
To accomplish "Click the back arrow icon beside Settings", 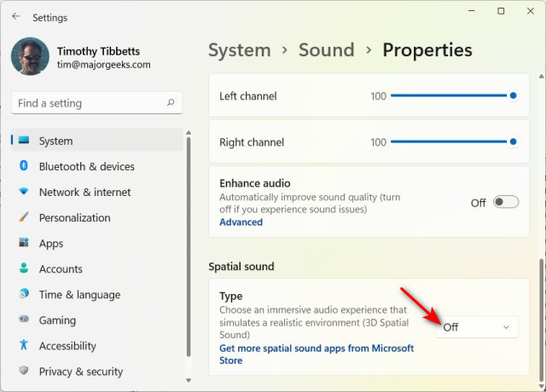I will tap(15, 16).
